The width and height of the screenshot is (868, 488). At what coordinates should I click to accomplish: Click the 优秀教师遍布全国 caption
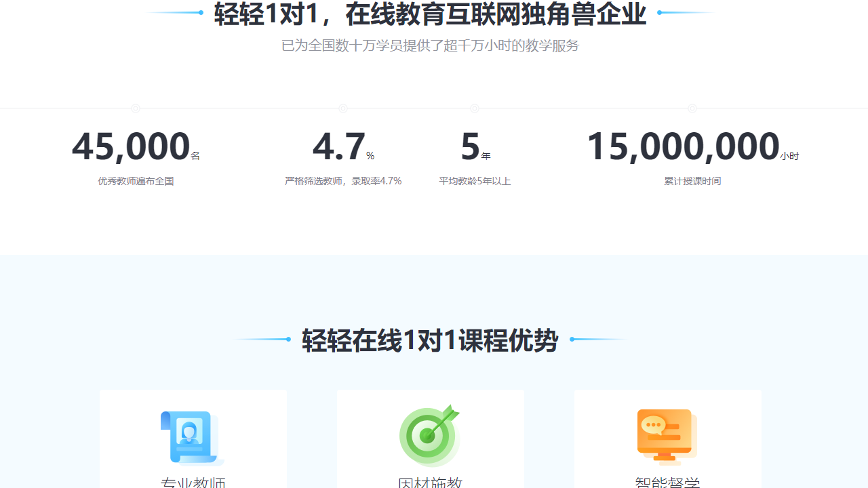click(136, 181)
